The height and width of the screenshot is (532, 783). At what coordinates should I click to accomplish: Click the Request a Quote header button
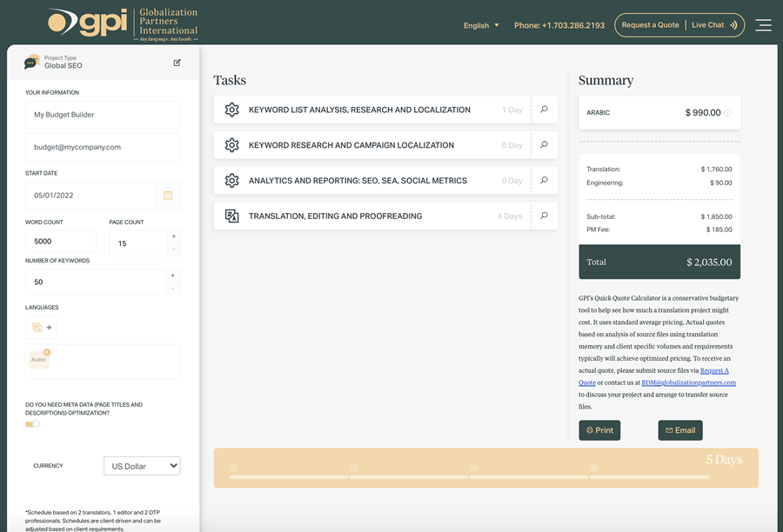(650, 25)
